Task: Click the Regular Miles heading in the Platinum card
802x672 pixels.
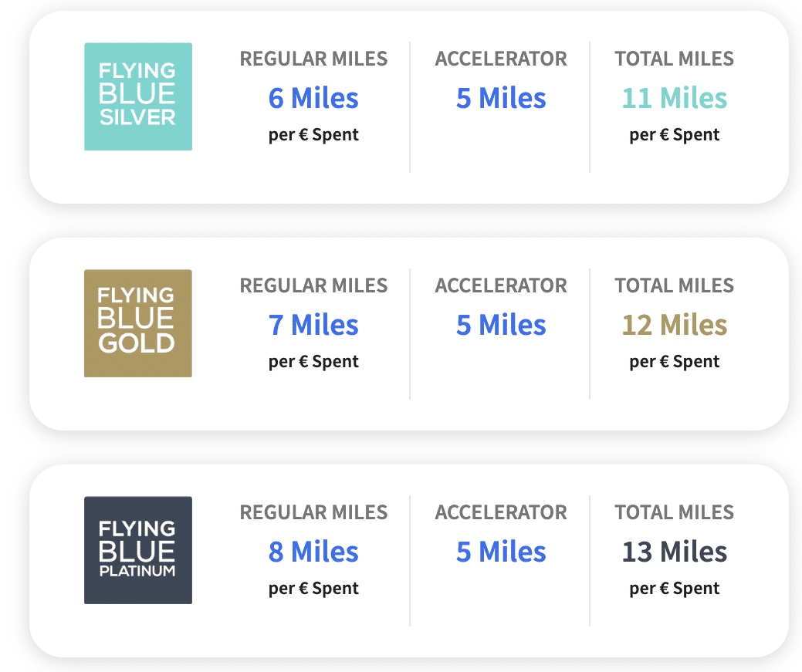Action: coord(313,512)
